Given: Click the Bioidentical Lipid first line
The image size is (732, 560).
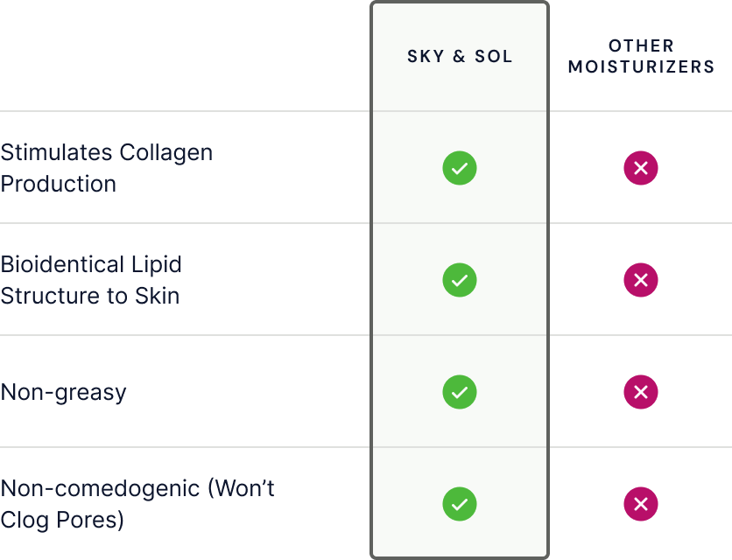Looking at the screenshot, I should pyautogui.click(x=91, y=264).
